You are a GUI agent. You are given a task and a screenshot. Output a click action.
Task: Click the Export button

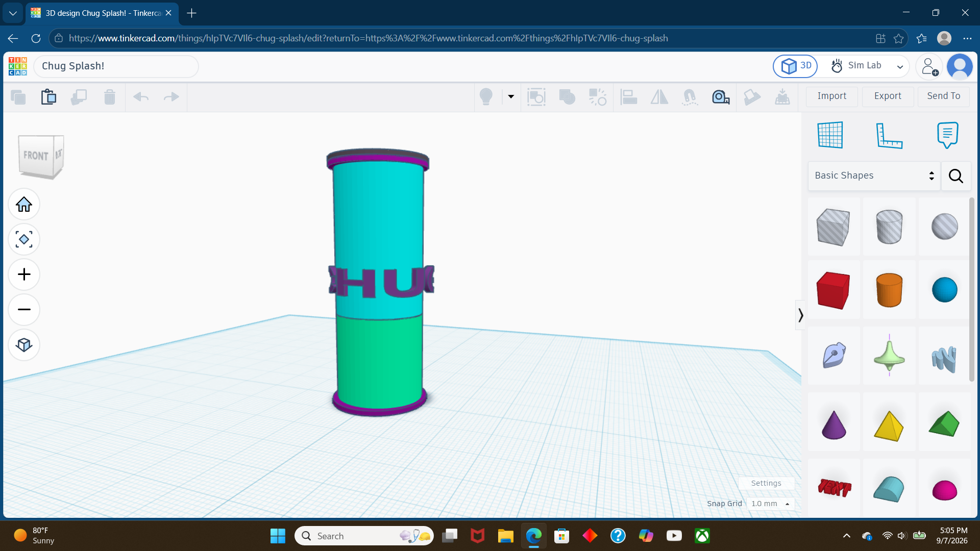(x=888, y=96)
